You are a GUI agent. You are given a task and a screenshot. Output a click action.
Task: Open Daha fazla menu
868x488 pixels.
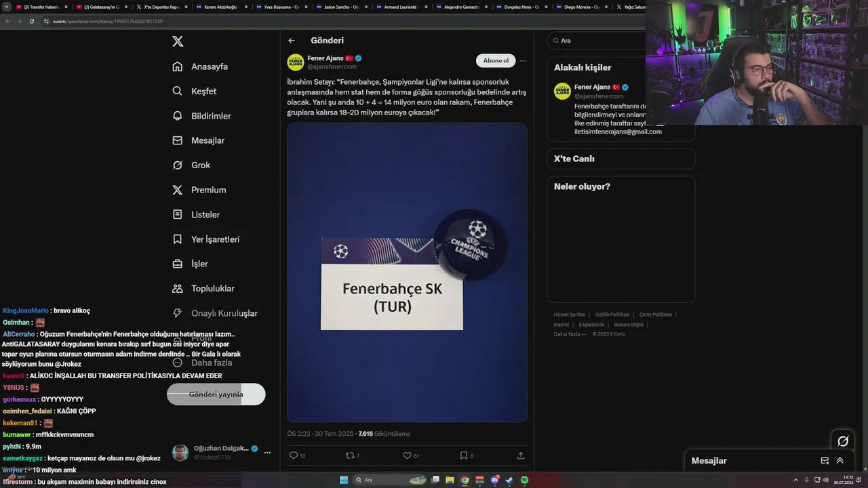click(x=203, y=363)
